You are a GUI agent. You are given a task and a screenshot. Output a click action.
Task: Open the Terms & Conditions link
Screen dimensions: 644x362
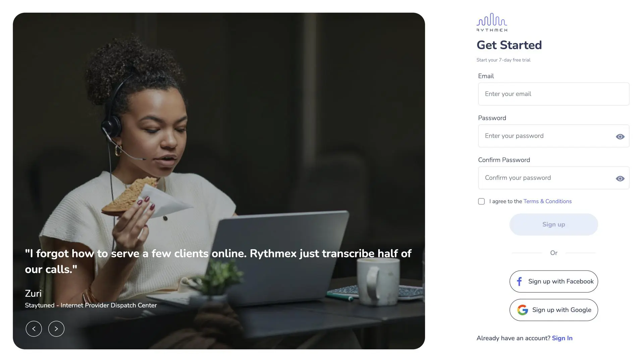[547, 201]
